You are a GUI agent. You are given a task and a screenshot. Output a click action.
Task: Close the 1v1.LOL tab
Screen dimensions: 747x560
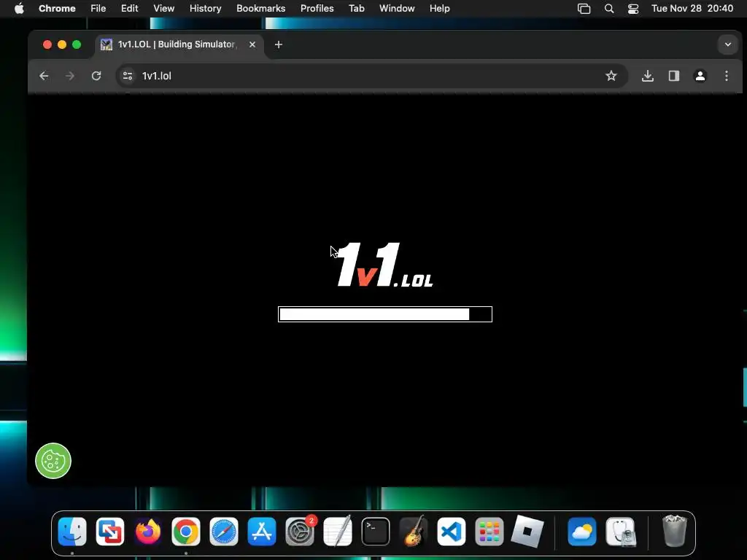pyautogui.click(x=252, y=44)
